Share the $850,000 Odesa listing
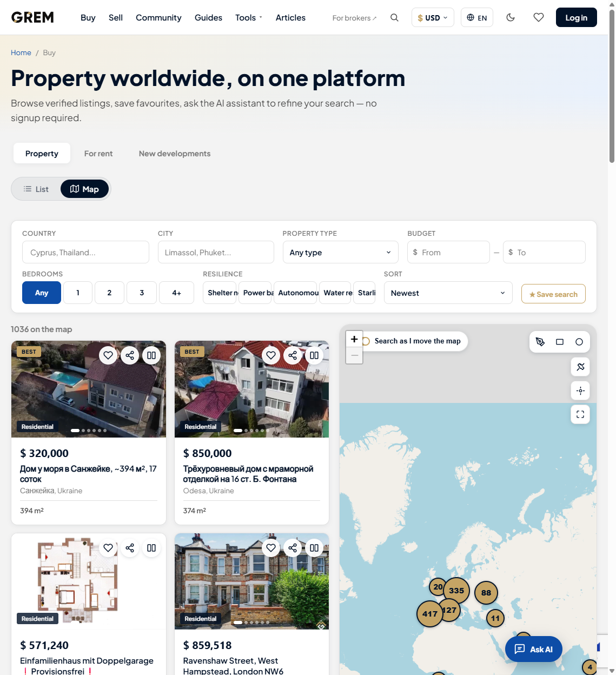Screen dimensions: 616x675 click(x=293, y=355)
